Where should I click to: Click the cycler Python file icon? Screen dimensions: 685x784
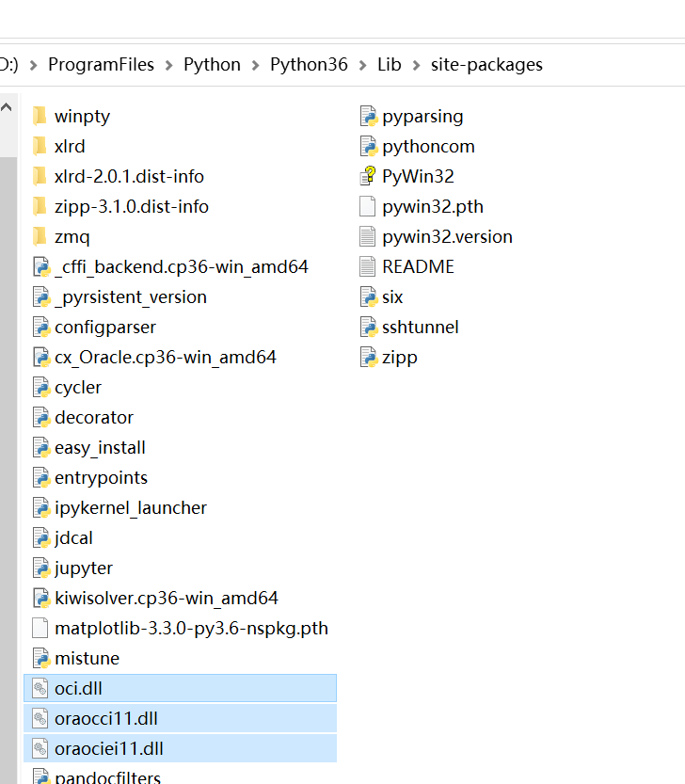41,387
